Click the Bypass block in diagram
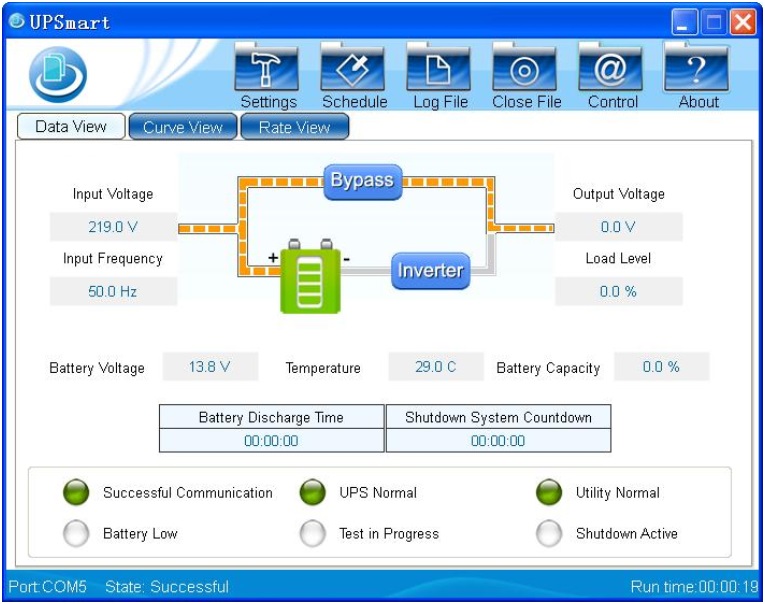The height and width of the screenshot is (604, 765). click(x=362, y=181)
